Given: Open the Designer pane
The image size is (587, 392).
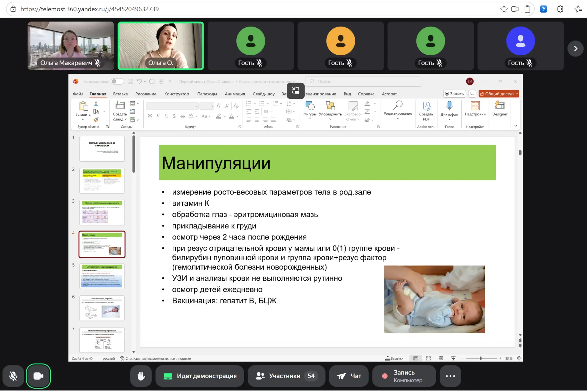Looking at the screenshot, I should [x=500, y=109].
